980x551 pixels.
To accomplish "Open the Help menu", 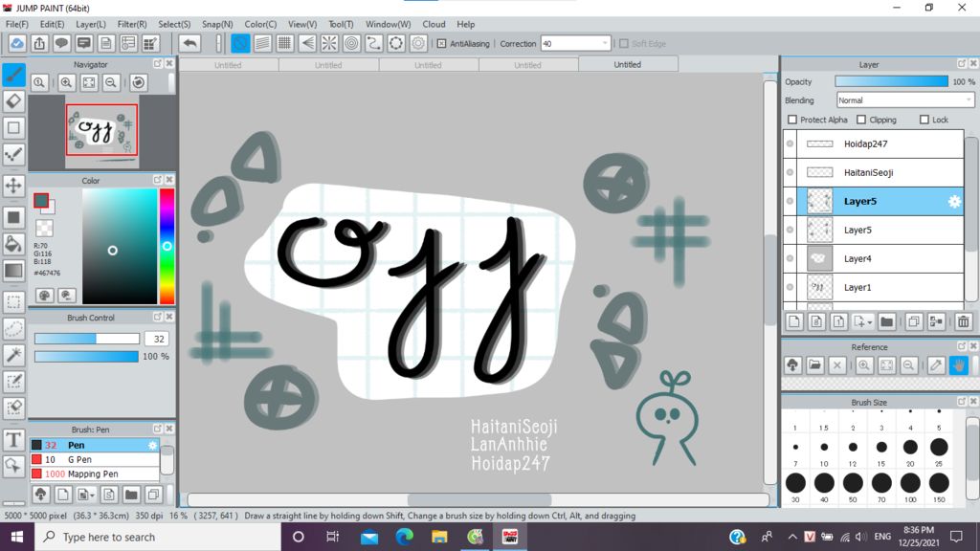I will click(466, 24).
